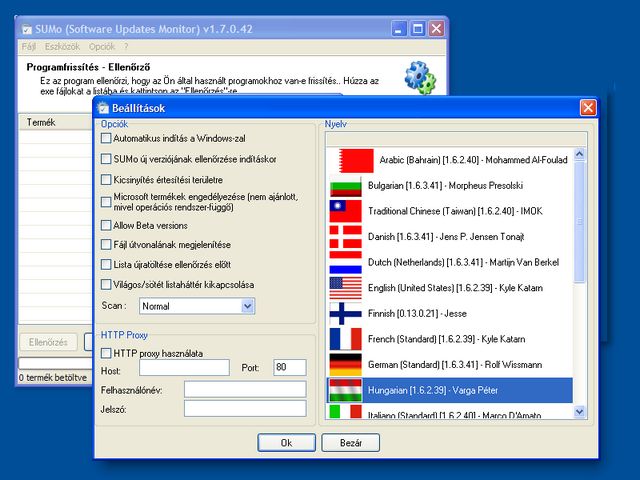This screenshot has height=480, width=640.
Task: Click the Danish flag icon
Action: pyautogui.click(x=345, y=237)
